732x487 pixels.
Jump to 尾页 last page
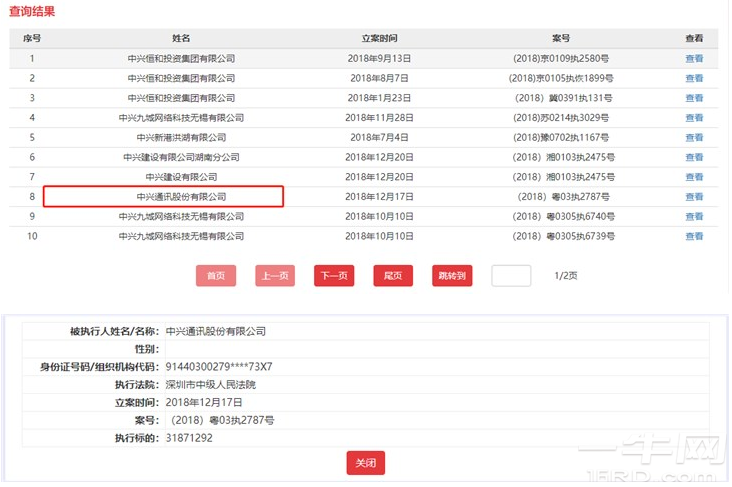tap(393, 275)
